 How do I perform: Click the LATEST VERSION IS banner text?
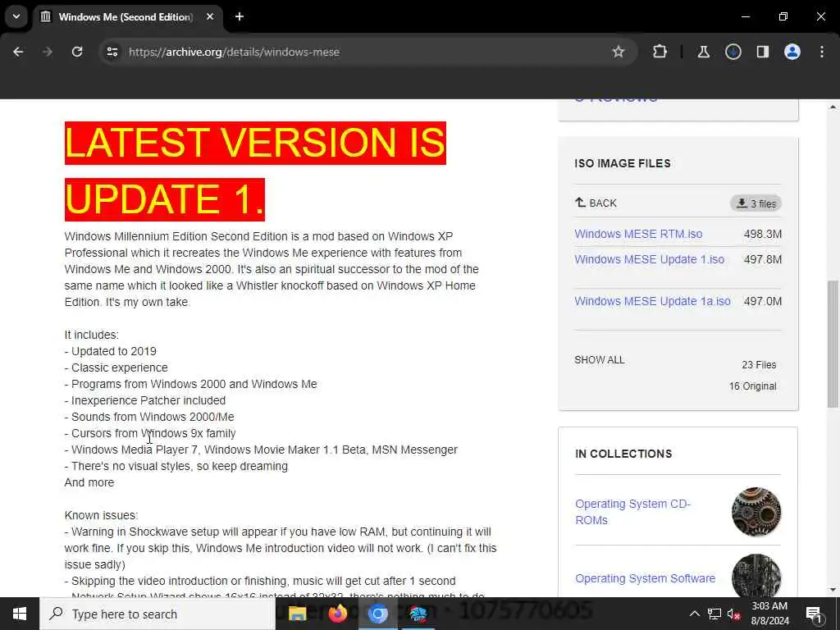click(x=255, y=143)
